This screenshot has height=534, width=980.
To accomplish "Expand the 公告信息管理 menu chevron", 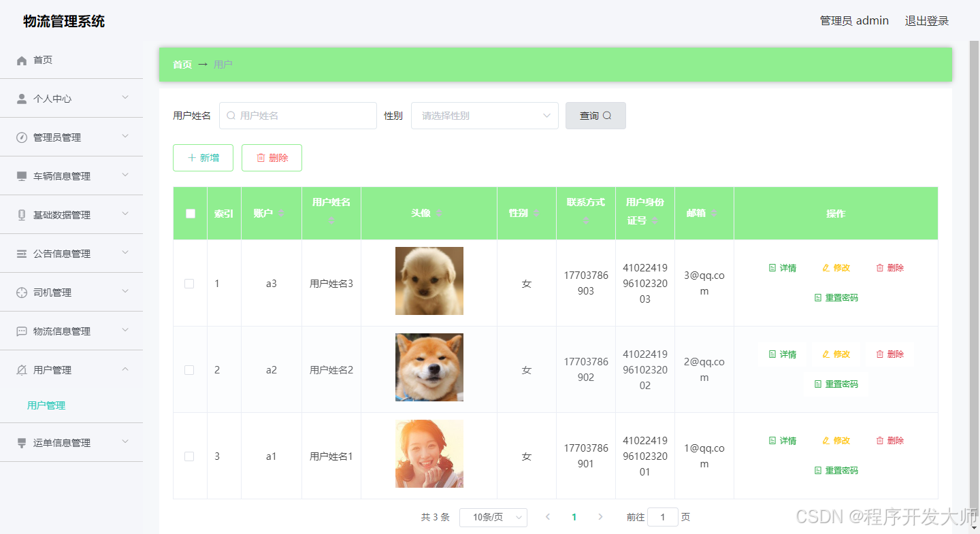I will click(125, 253).
